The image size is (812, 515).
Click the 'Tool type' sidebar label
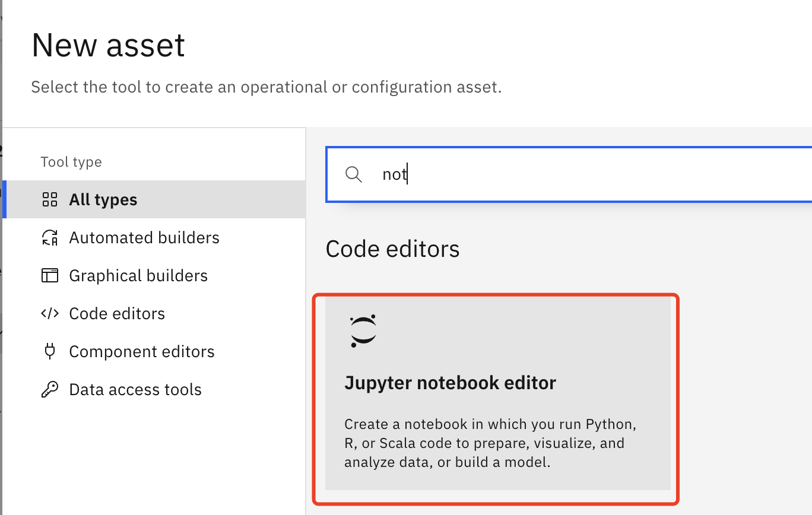pos(71,162)
